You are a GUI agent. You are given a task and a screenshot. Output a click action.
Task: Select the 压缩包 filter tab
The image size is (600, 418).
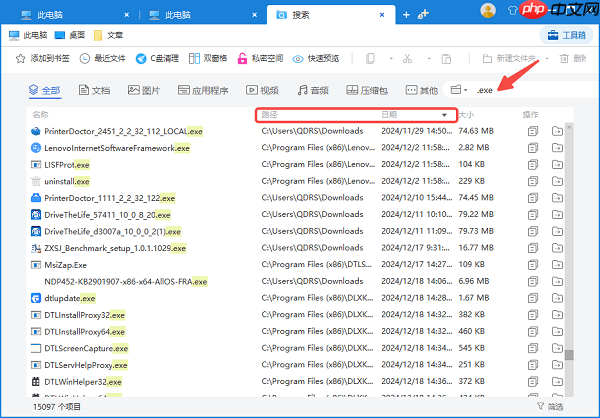click(367, 90)
